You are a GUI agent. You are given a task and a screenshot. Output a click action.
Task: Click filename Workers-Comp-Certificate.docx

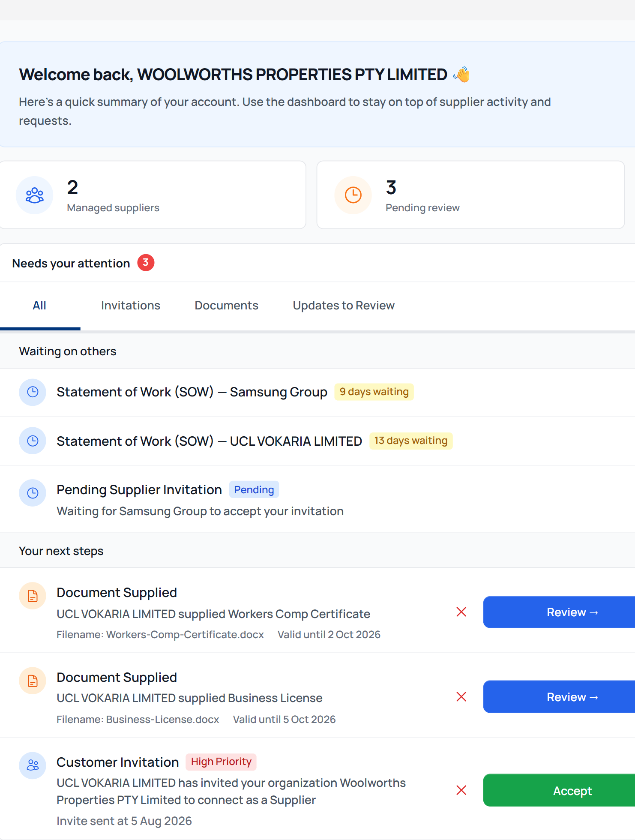(160, 635)
